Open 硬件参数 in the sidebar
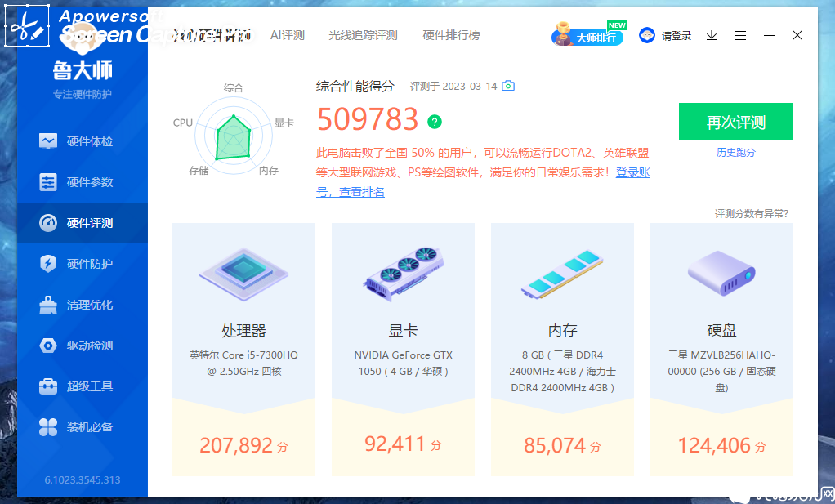Image resolution: width=835 pixels, height=504 pixels. (x=82, y=182)
